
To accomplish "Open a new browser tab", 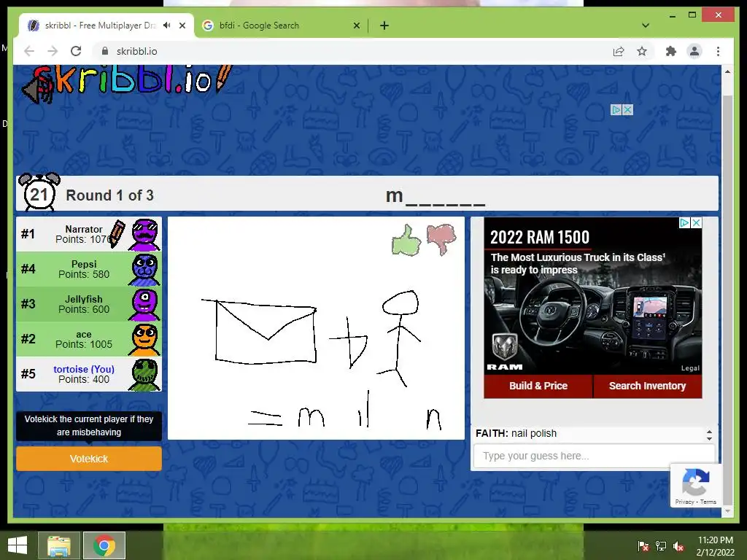I will pos(384,26).
